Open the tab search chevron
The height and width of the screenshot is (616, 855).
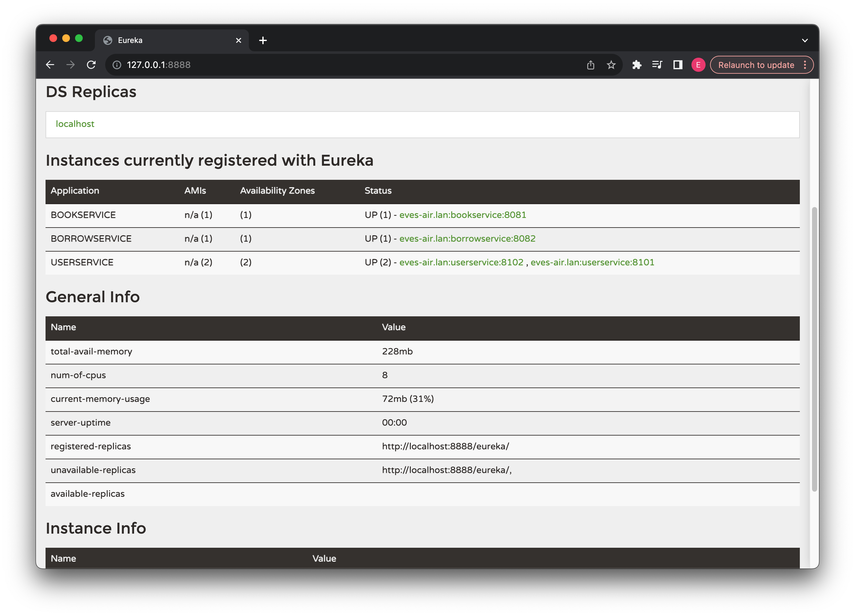tap(805, 40)
